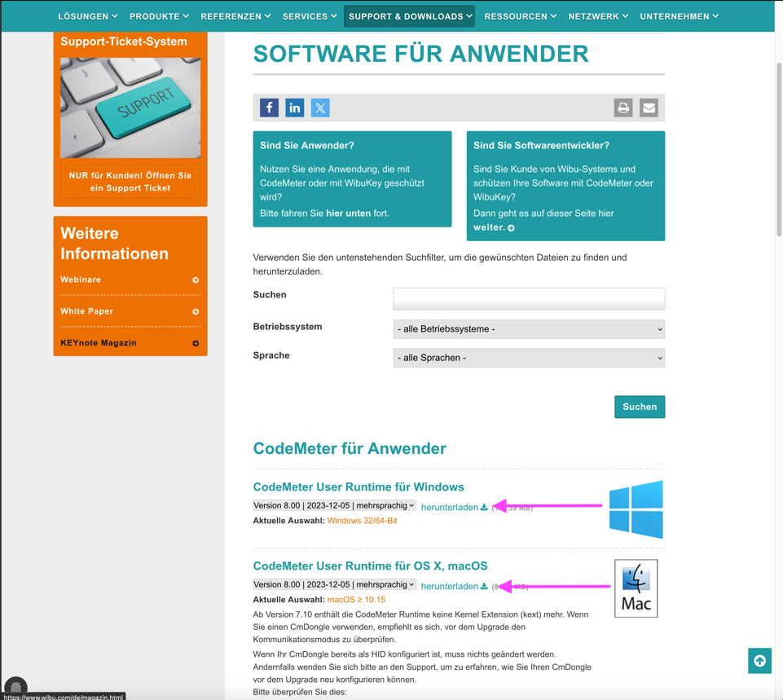Click the print page icon
The image size is (783, 700).
[x=623, y=108]
